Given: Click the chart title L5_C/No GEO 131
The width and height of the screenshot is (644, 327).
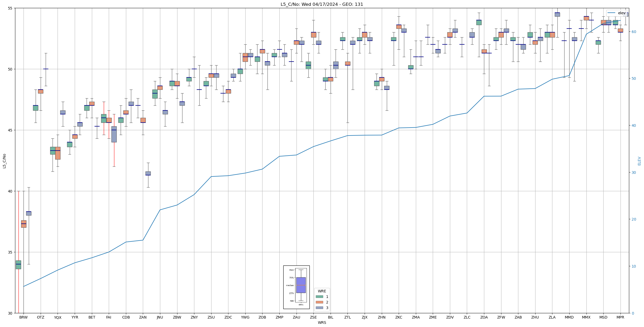Looking at the screenshot, I should (322, 4).
